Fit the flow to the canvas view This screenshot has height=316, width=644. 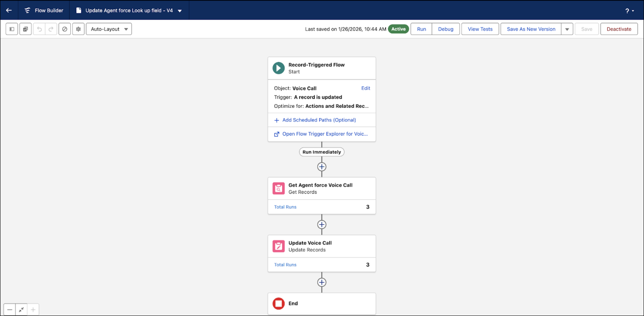(x=21, y=310)
